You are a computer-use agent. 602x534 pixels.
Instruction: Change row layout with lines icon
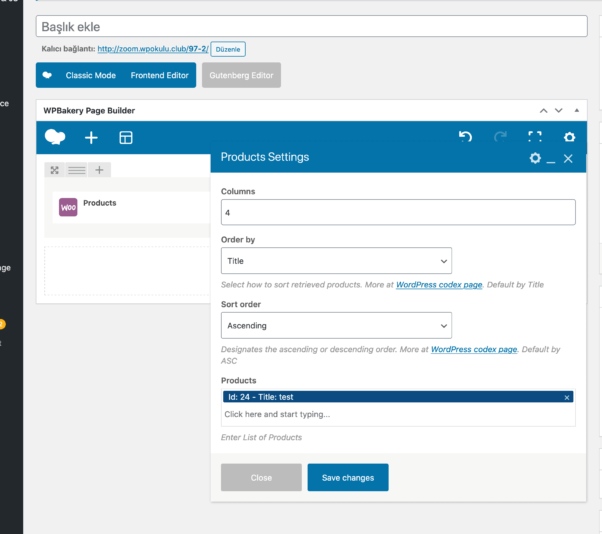(x=77, y=170)
